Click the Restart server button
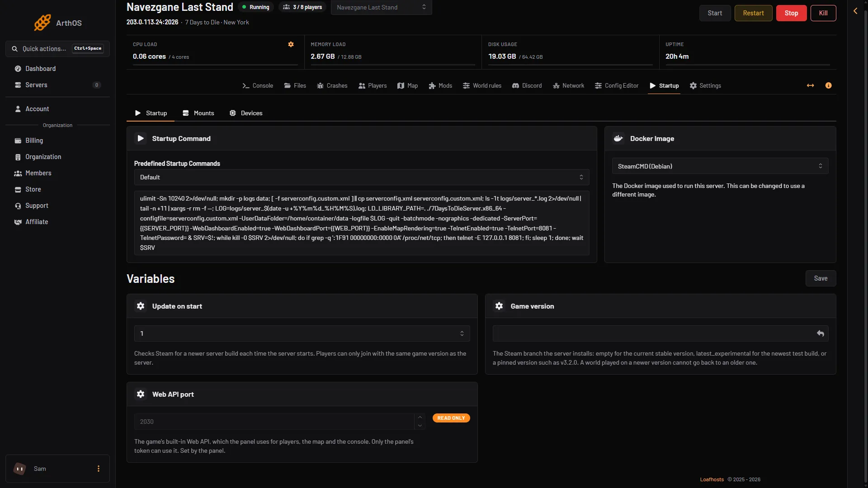The width and height of the screenshot is (868, 488). click(753, 13)
